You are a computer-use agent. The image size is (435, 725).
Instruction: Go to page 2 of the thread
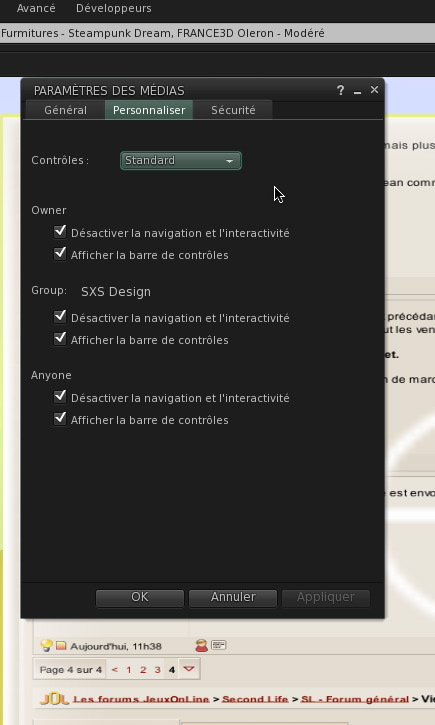click(x=143, y=670)
